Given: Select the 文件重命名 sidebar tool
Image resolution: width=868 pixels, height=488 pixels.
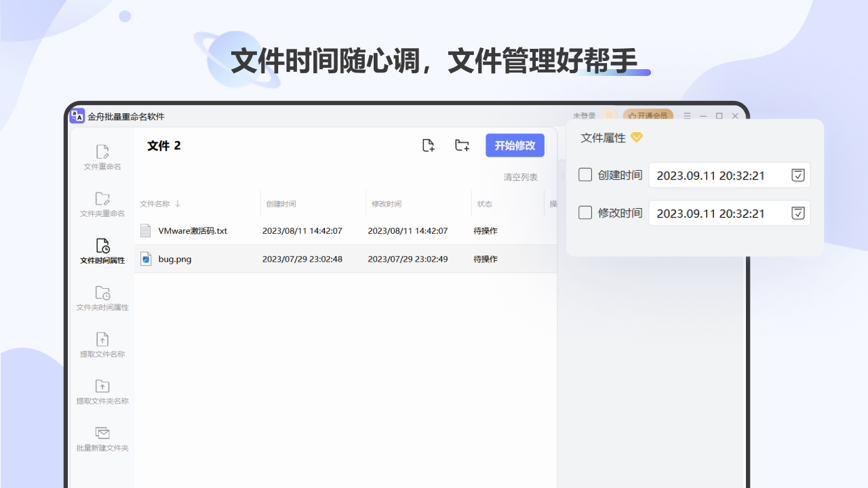Looking at the screenshot, I should coord(102,157).
